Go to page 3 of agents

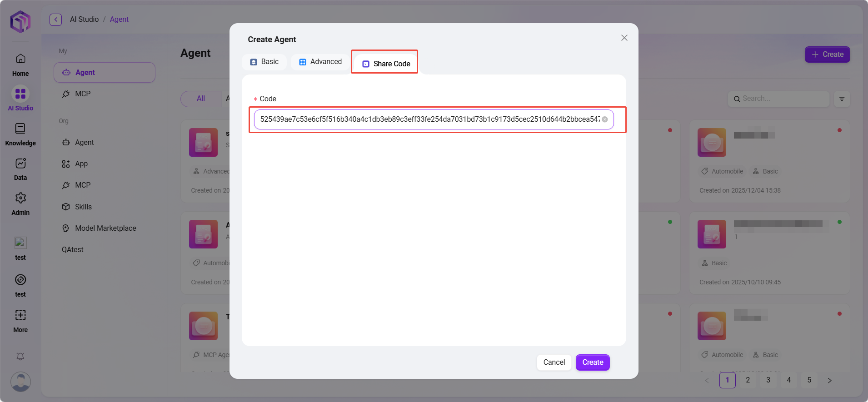pyautogui.click(x=768, y=380)
